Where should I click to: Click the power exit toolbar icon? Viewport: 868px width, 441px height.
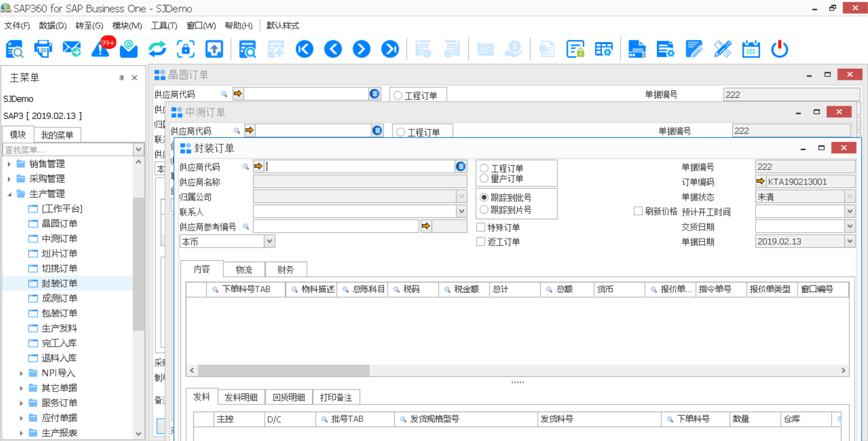[x=779, y=49]
